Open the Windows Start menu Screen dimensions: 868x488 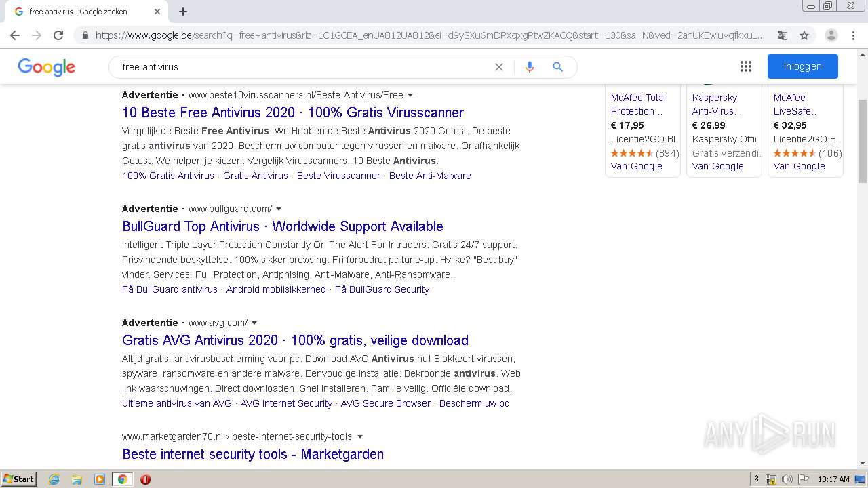[x=19, y=479]
